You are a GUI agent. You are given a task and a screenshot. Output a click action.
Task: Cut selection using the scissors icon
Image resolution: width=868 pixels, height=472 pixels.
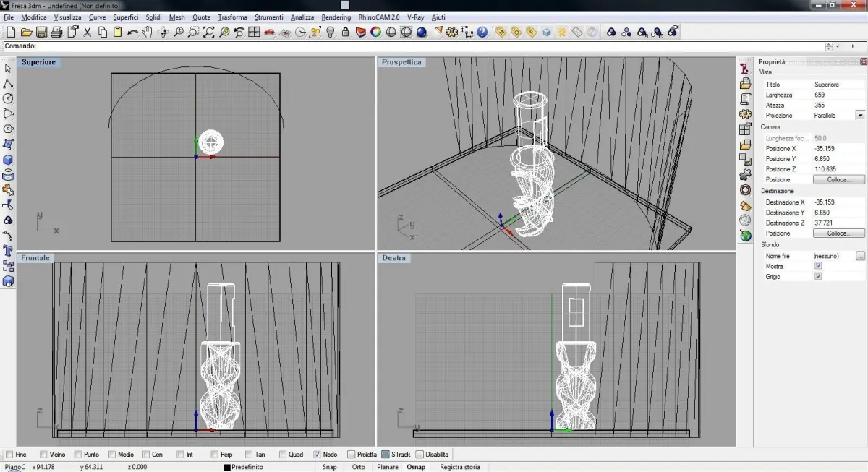88,32
